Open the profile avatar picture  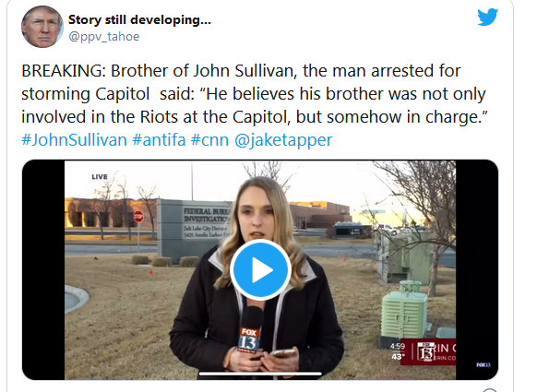42,27
